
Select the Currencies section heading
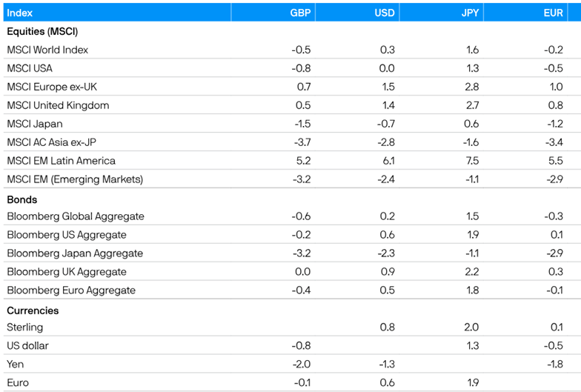33,310
